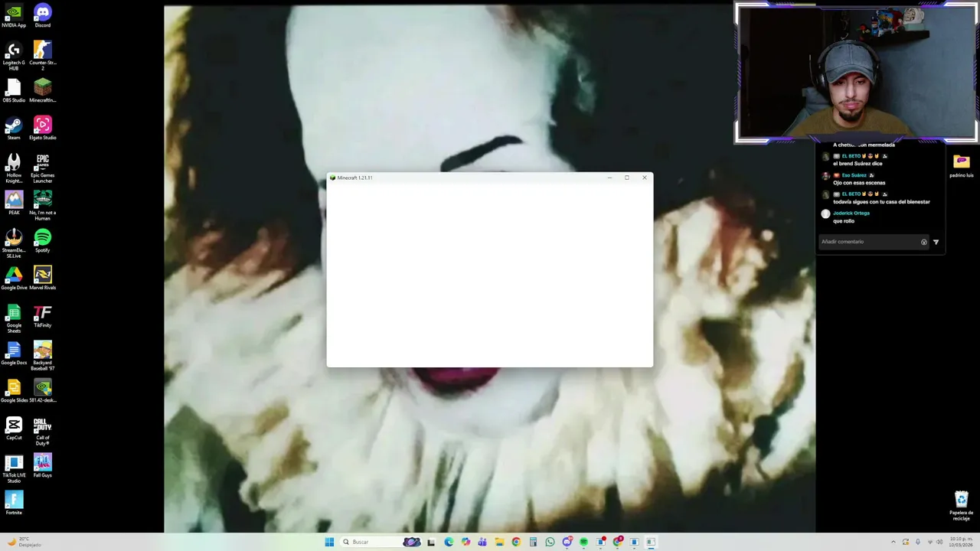Viewport: 980px width, 551px height.
Task: Select the Steam desktop icon
Action: click(14, 128)
